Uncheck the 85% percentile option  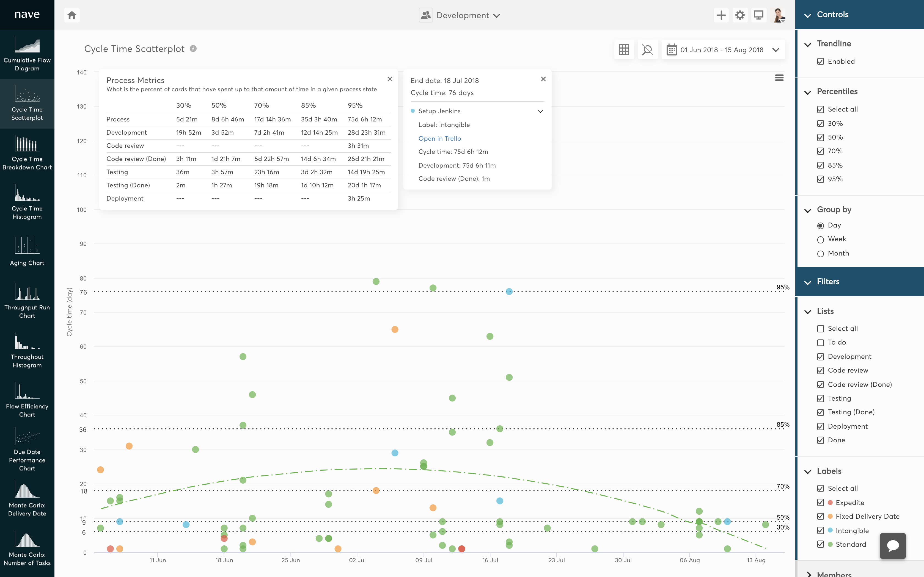(821, 165)
